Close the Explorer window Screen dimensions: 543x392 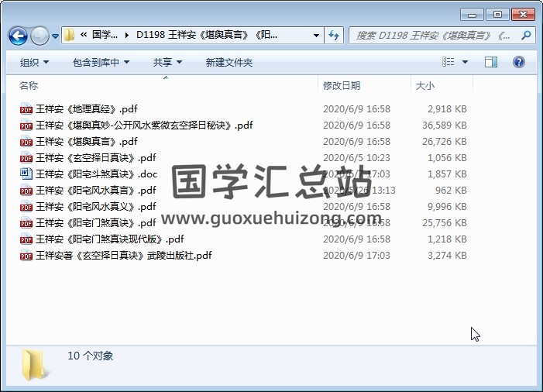coord(523,15)
